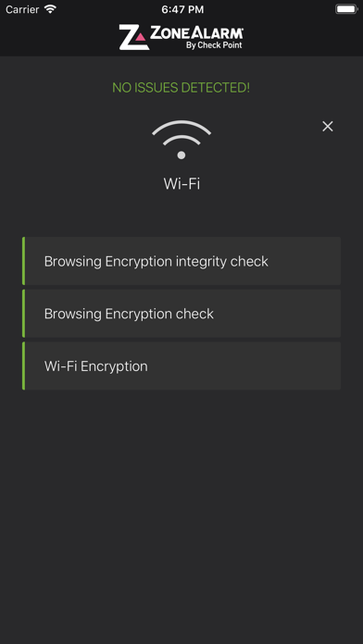Tap green status bar of Browsing Encryption check
Image resolution: width=363 pixels, height=644 pixels.
23,314
